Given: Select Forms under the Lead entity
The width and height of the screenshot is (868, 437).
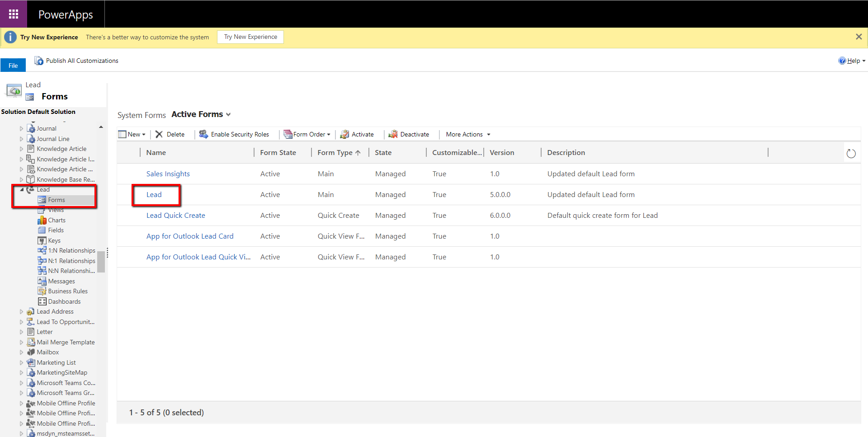Looking at the screenshot, I should pos(57,200).
